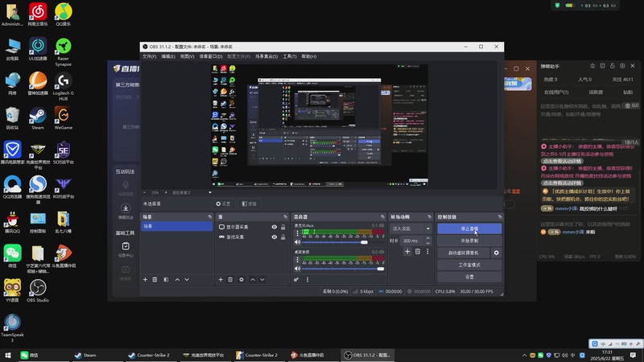Image resolution: width=644 pixels, height=362 pixels.
Task: Click the transition duration 300 ms field
Action: click(412, 241)
